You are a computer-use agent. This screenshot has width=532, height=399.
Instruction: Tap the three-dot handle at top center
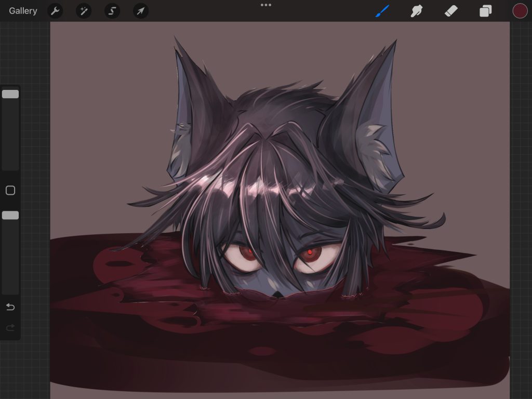(x=266, y=5)
